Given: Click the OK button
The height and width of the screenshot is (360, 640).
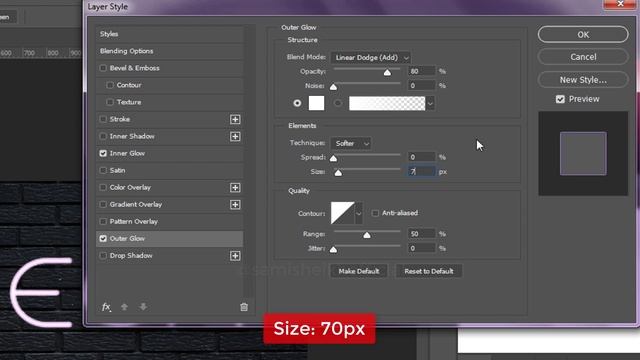Looking at the screenshot, I should click(583, 35).
